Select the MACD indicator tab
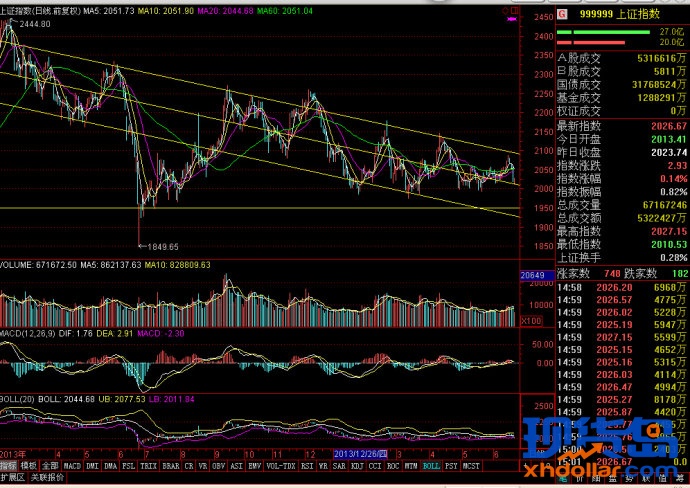The width and height of the screenshot is (690, 488). coord(73,466)
